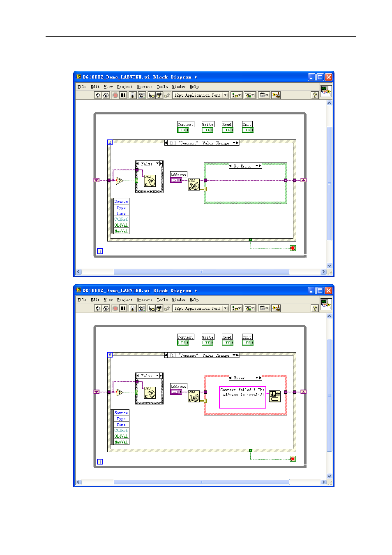Open the Align Objects dropdown in the top window
Image resolution: width=392 pixels, height=555 pixels.
(236, 95)
